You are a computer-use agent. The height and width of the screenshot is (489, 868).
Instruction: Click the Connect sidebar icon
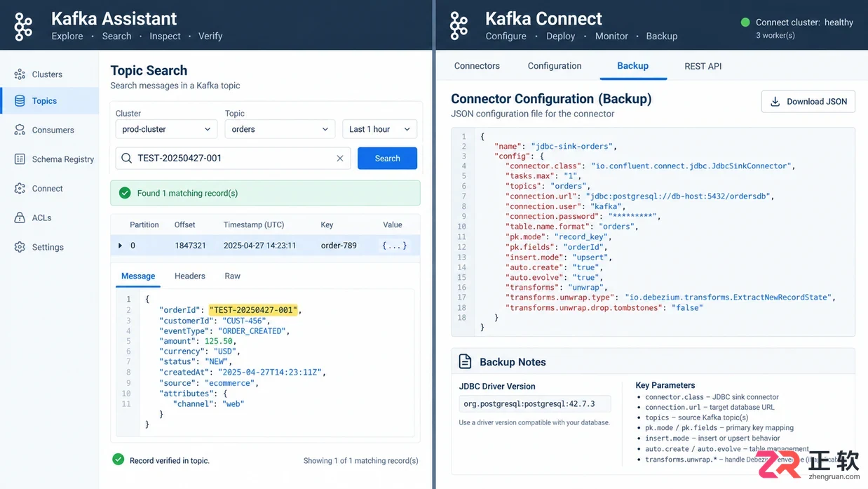coord(20,189)
